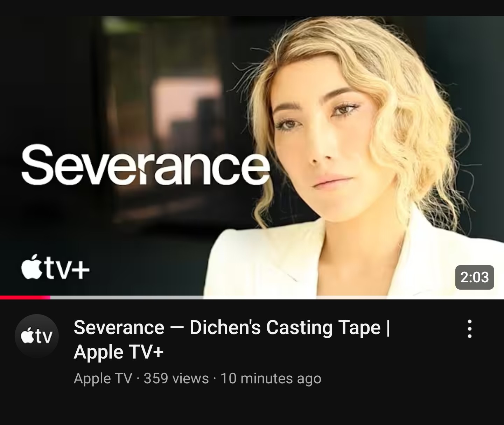
Task: Open video titled Severance — Dichen's Casting Tape
Action: (x=232, y=339)
